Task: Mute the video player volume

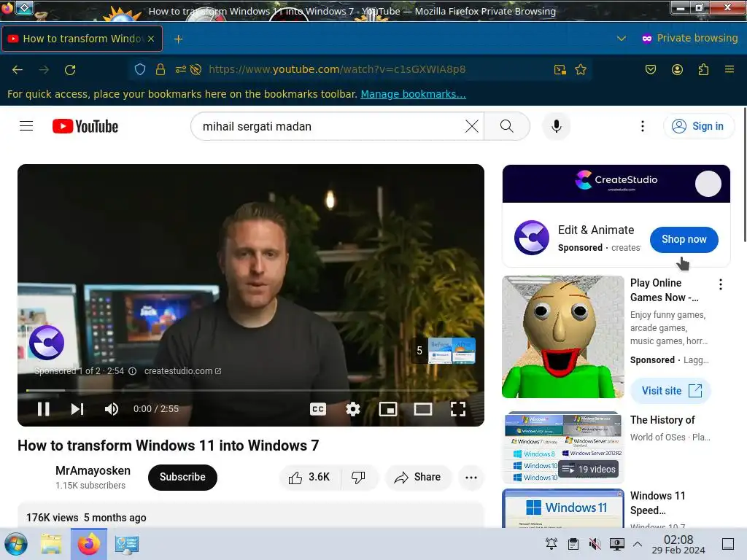Action: 112,409
